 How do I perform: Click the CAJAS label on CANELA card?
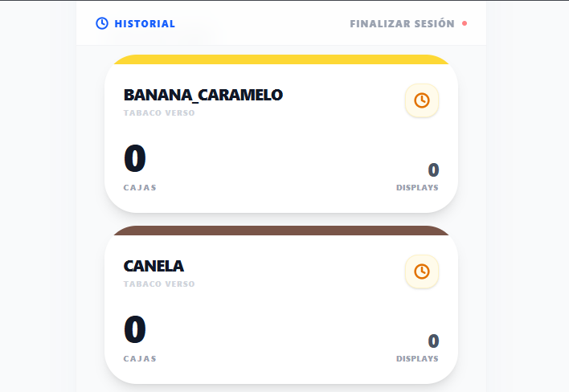(140, 359)
